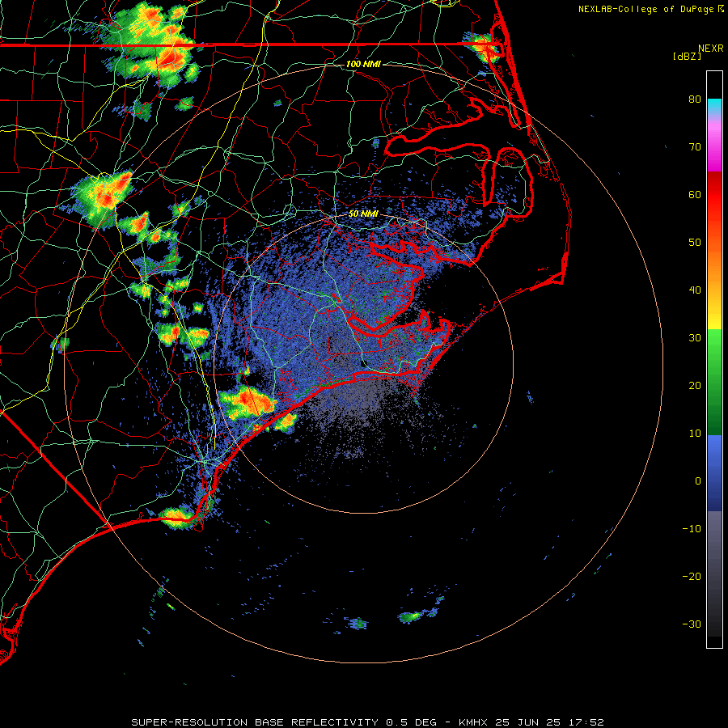The width and height of the screenshot is (728, 728).
Task: Click the -10 dBZ scale label
Action: 692,529
